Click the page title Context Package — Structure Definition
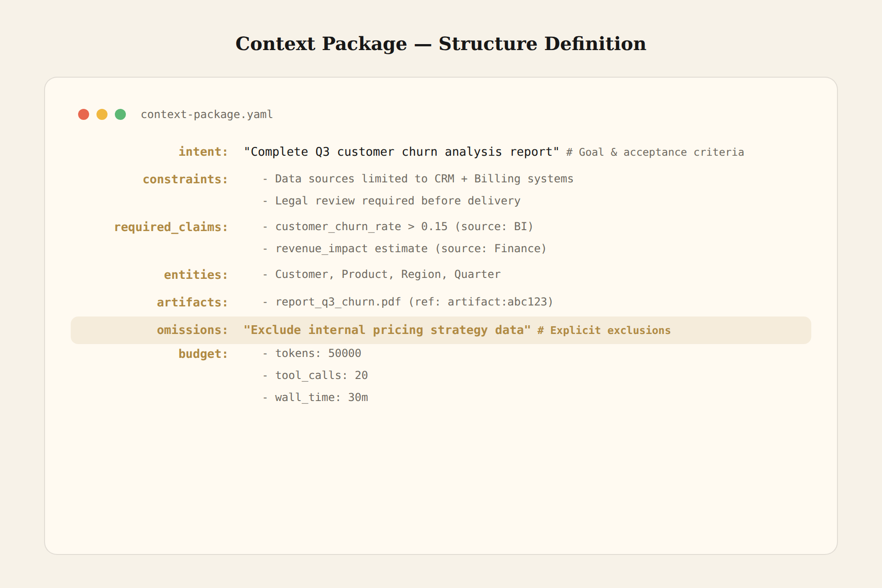Viewport: 882px width, 588px height. pyautogui.click(x=441, y=44)
